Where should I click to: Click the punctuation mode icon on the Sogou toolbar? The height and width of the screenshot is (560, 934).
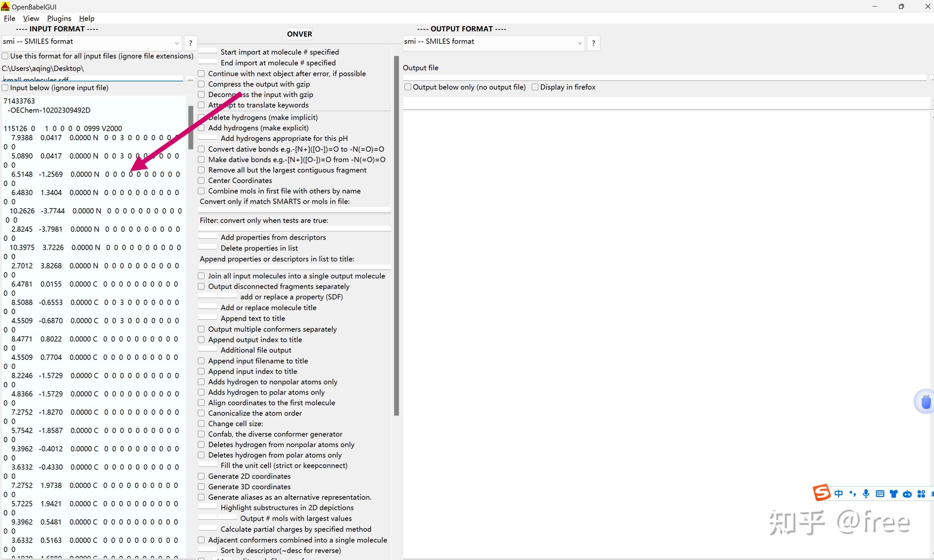coord(853,493)
